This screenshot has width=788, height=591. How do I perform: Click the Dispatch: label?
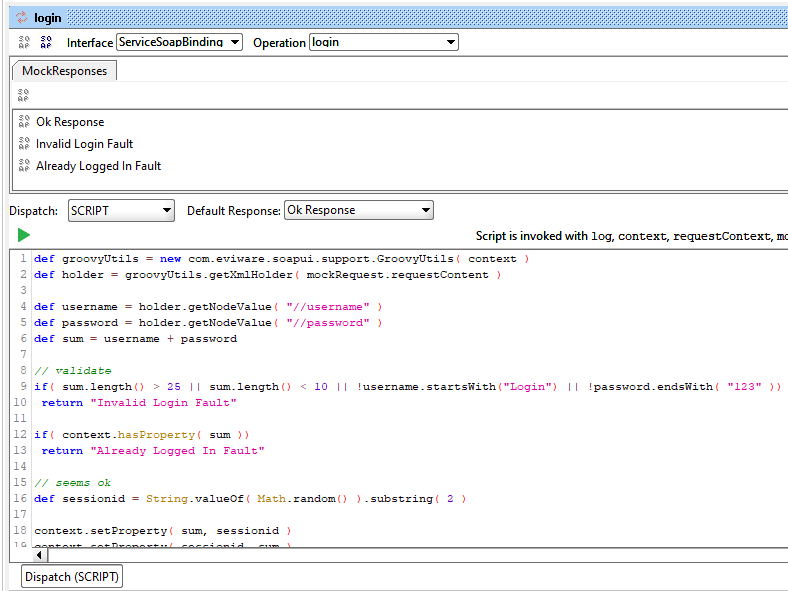[x=34, y=211]
